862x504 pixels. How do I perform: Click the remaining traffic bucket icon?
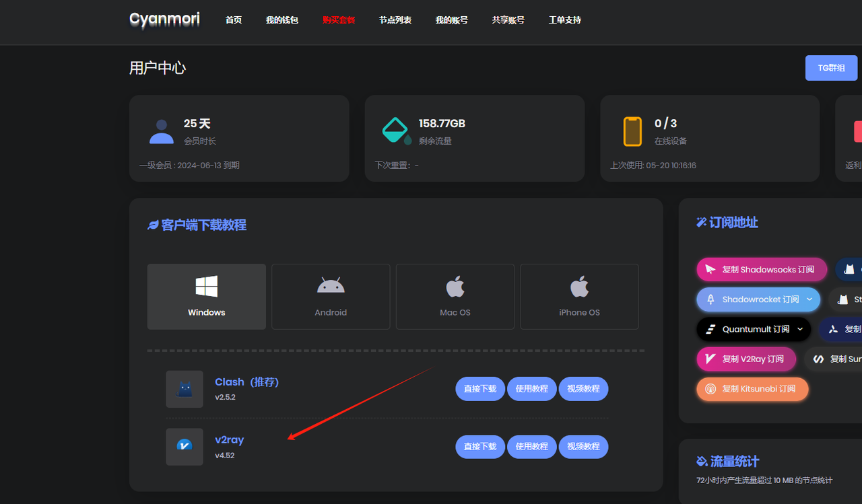(x=396, y=131)
